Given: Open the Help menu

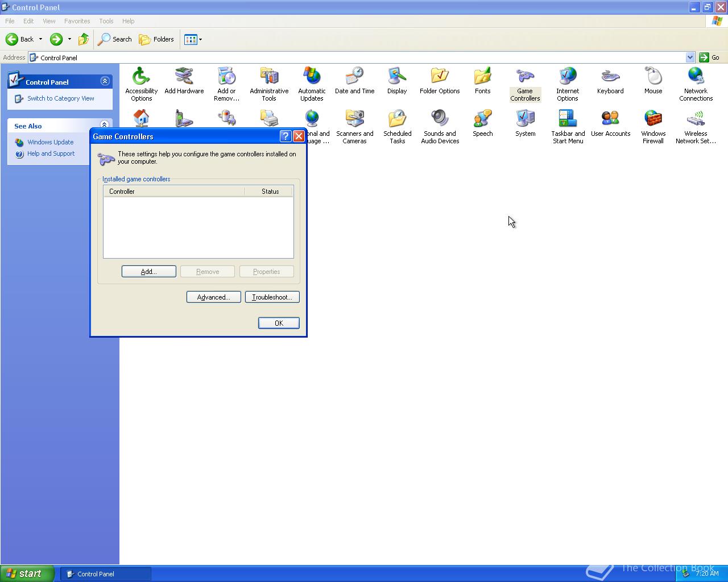Looking at the screenshot, I should pyautogui.click(x=129, y=21).
